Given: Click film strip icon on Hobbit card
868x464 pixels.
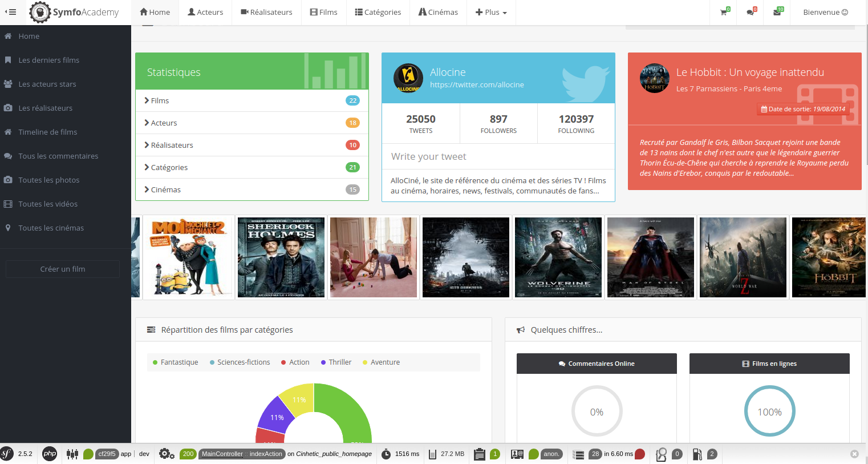Looking at the screenshot, I should click(x=828, y=104).
